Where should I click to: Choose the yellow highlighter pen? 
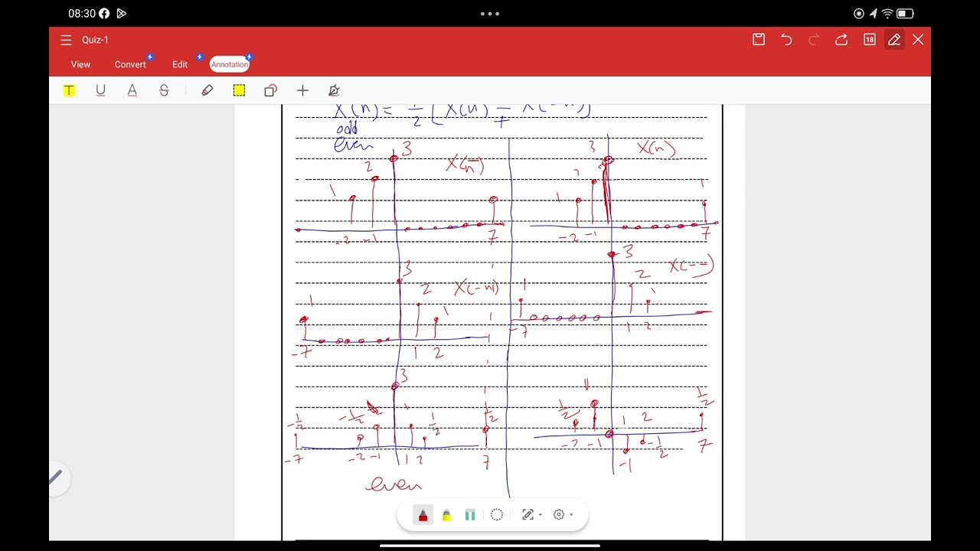click(x=446, y=515)
